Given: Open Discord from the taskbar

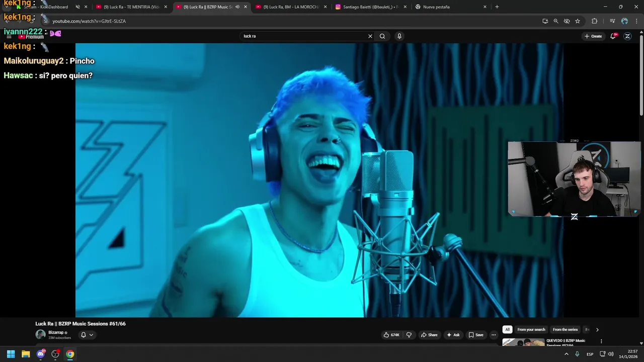Looking at the screenshot, I should coord(41,354).
